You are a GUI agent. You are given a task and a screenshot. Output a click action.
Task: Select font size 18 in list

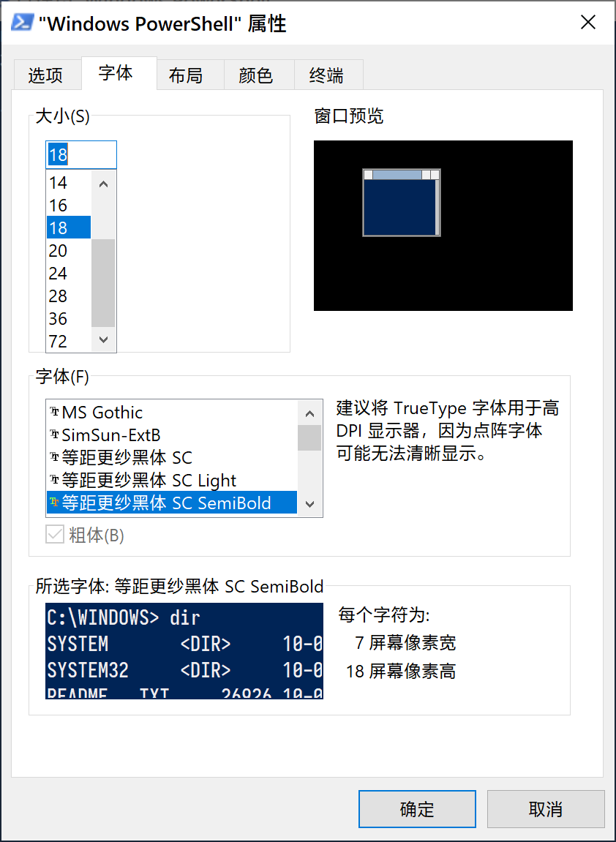(69, 228)
